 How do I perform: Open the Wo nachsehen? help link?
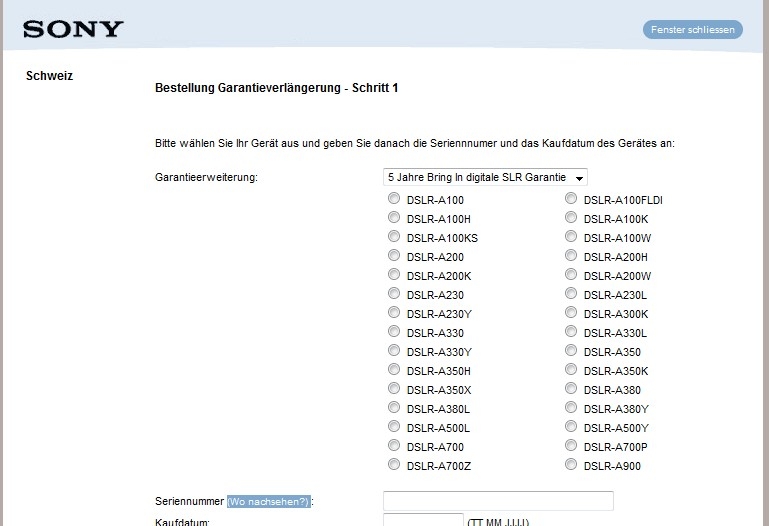click(x=269, y=501)
